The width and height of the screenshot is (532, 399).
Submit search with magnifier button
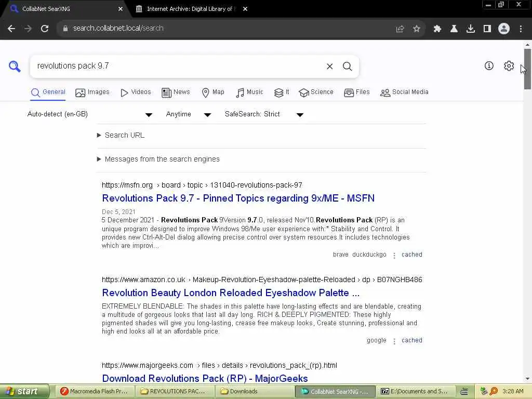347,66
